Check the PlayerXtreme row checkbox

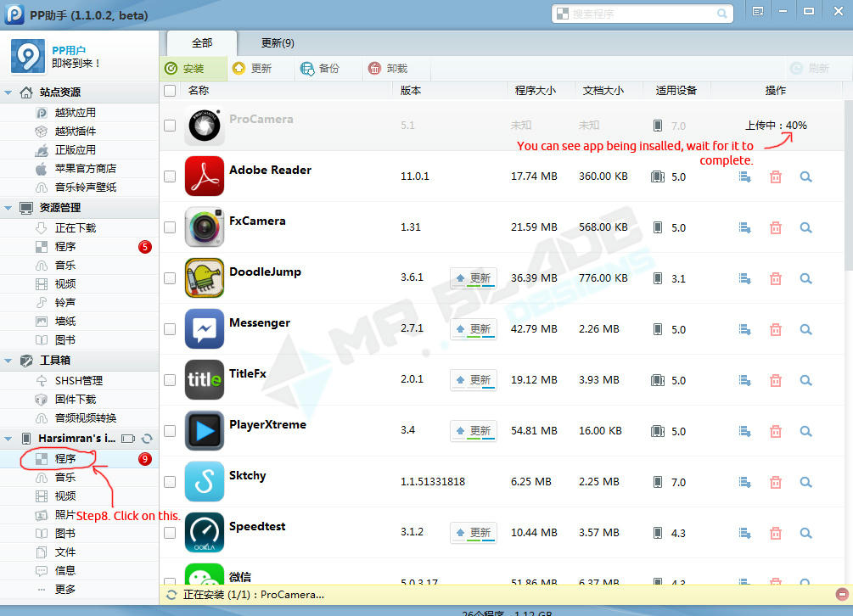[170, 430]
